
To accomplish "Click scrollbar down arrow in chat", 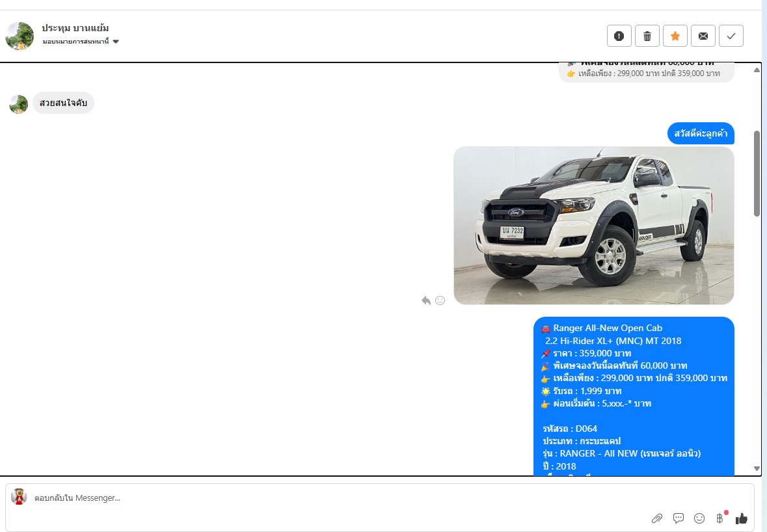I will coord(757,468).
